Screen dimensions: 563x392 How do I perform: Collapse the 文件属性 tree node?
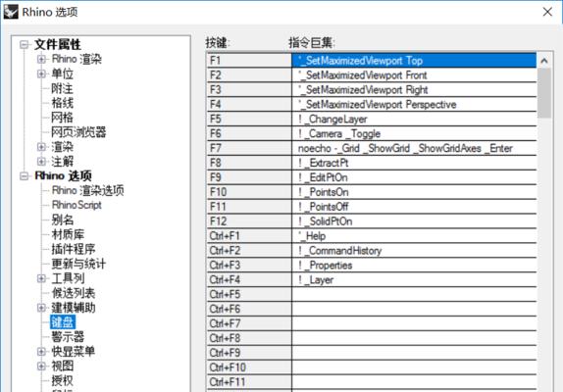click(25, 45)
